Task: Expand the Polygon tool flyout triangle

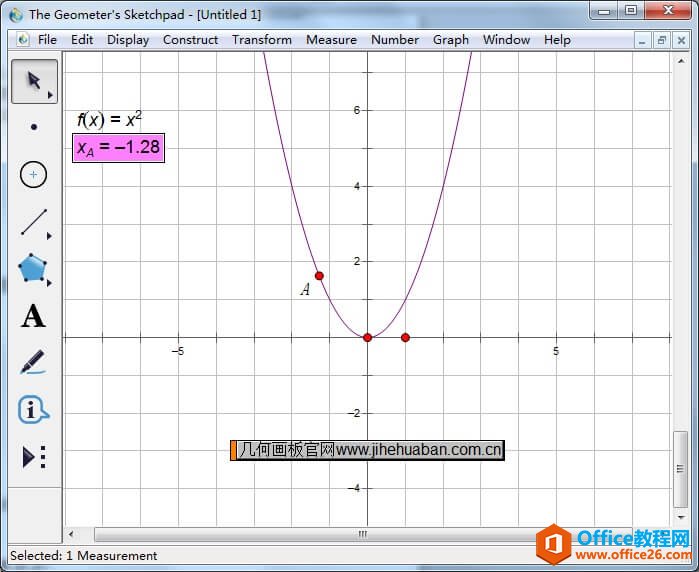Action: (x=49, y=283)
